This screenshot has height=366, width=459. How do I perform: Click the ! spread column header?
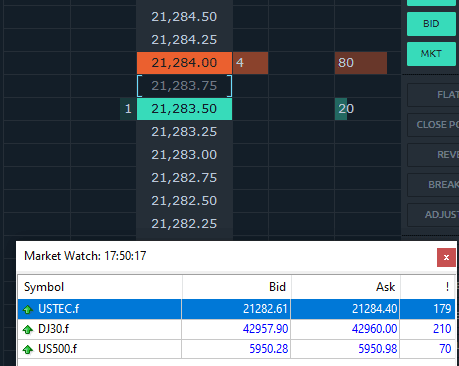click(428, 287)
